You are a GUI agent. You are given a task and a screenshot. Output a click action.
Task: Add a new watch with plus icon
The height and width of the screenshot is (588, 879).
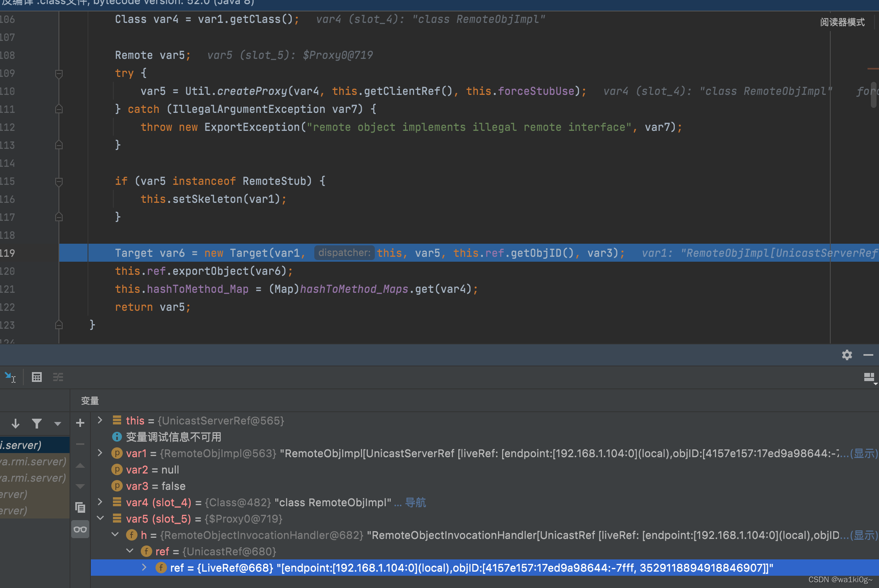click(x=80, y=423)
